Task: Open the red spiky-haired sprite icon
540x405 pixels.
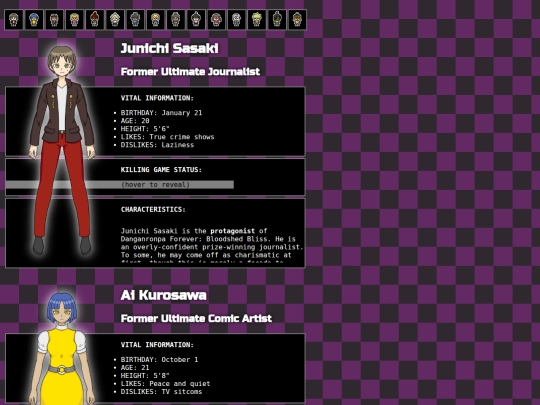Action: 95,20
